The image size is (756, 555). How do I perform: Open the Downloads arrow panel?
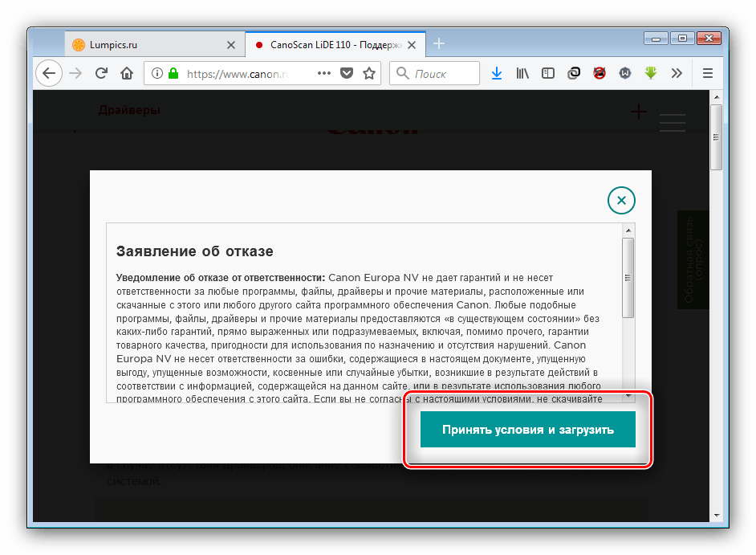(497, 74)
